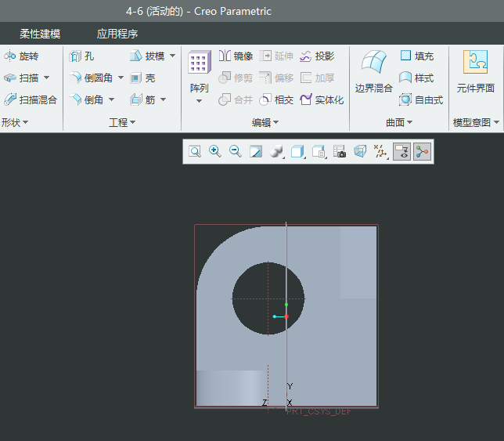Switch to the 应用程序 ribbon tab
Viewport: 504px width, 441px height.
117,34
